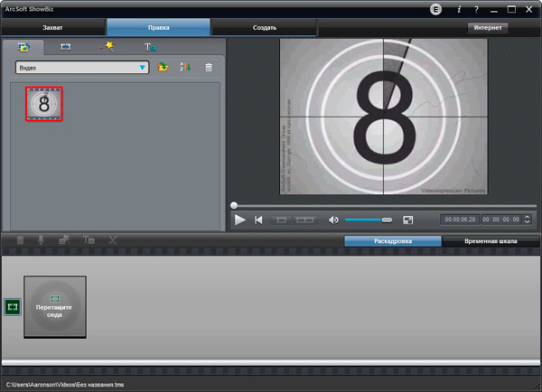Click the fullscreen preview icon
This screenshot has width=542, height=392.
tap(408, 219)
